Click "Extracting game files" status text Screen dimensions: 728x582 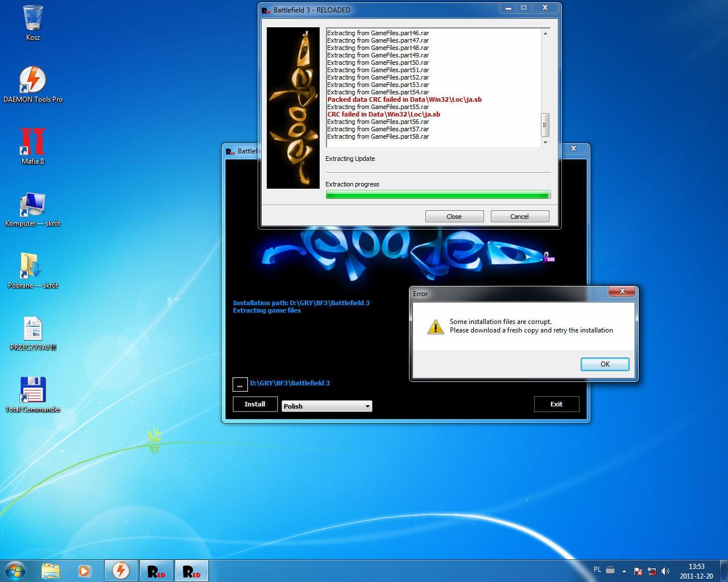[267, 310]
